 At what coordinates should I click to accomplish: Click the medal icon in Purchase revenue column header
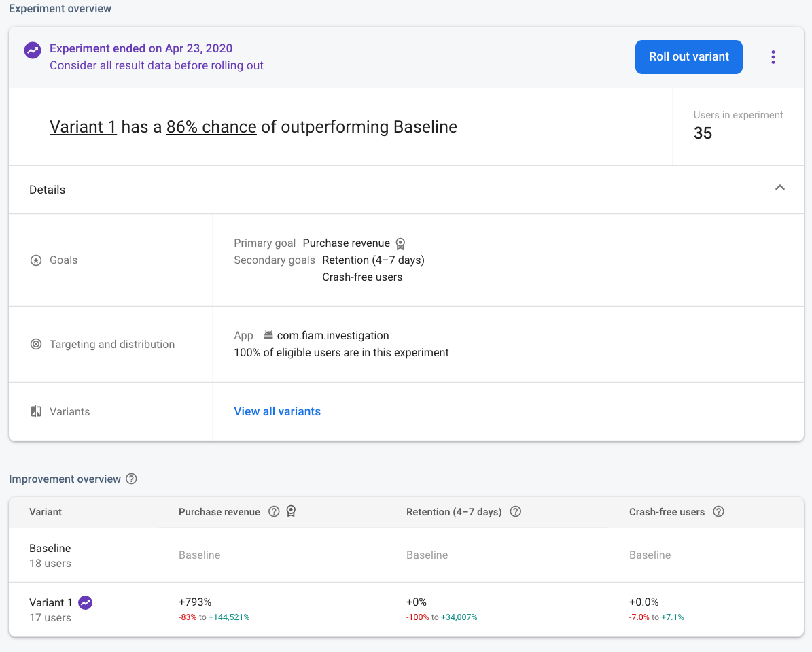coord(291,512)
